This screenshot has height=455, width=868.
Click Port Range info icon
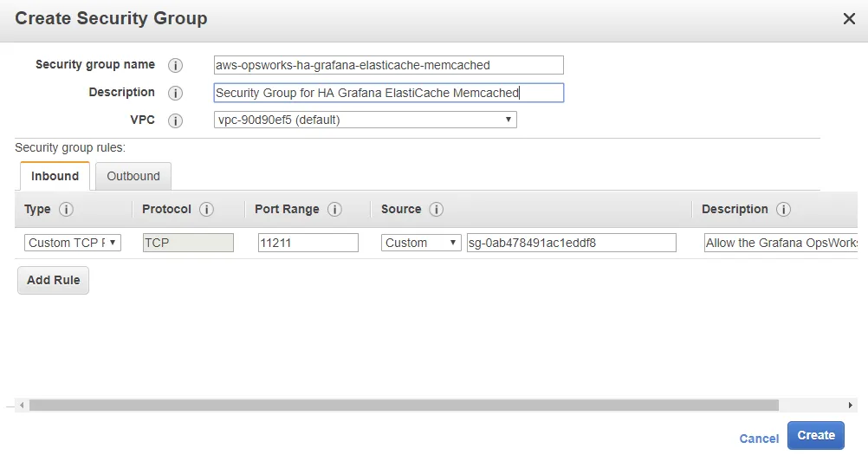[334, 210]
